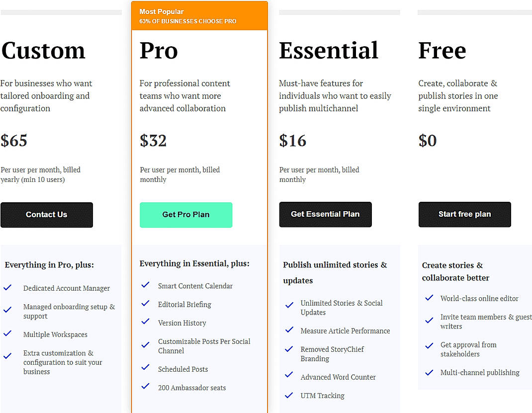Click the 200 Ambassador seats feature
The width and height of the screenshot is (532, 413).
tap(192, 388)
